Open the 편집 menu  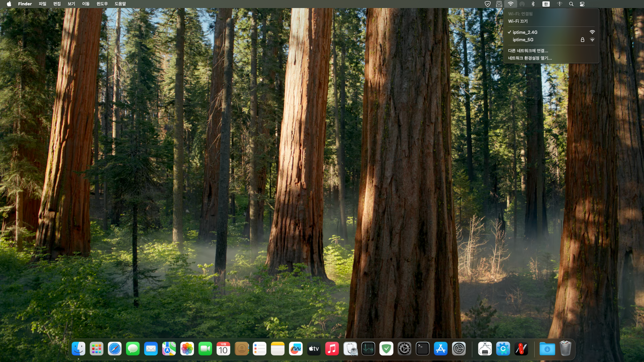tap(57, 4)
